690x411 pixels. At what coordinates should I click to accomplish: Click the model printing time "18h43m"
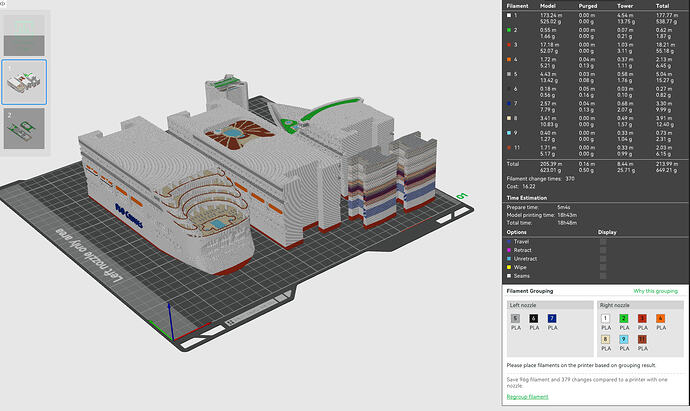(x=567, y=215)
